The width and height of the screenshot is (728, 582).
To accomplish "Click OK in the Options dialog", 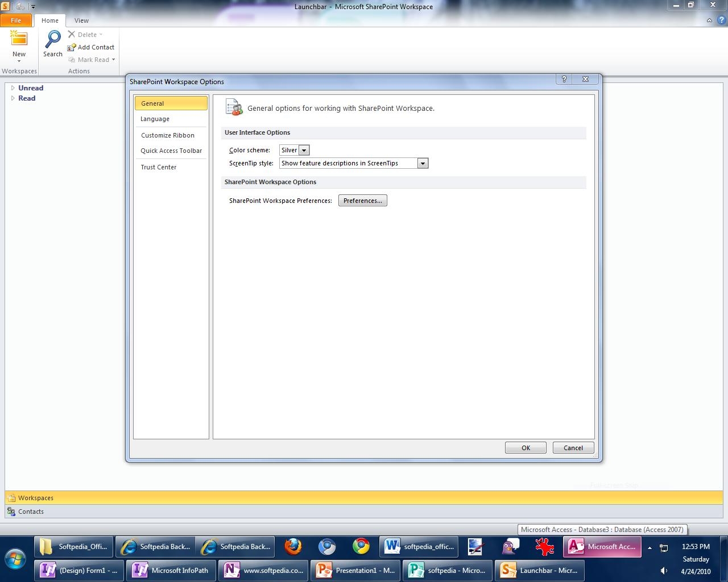I will 526,448.
